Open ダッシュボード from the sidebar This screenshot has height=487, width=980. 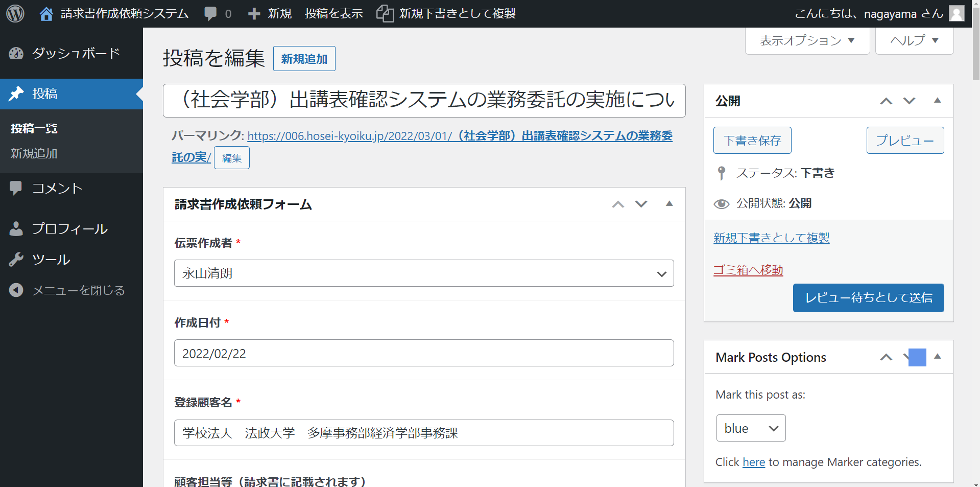click(76, 53)
